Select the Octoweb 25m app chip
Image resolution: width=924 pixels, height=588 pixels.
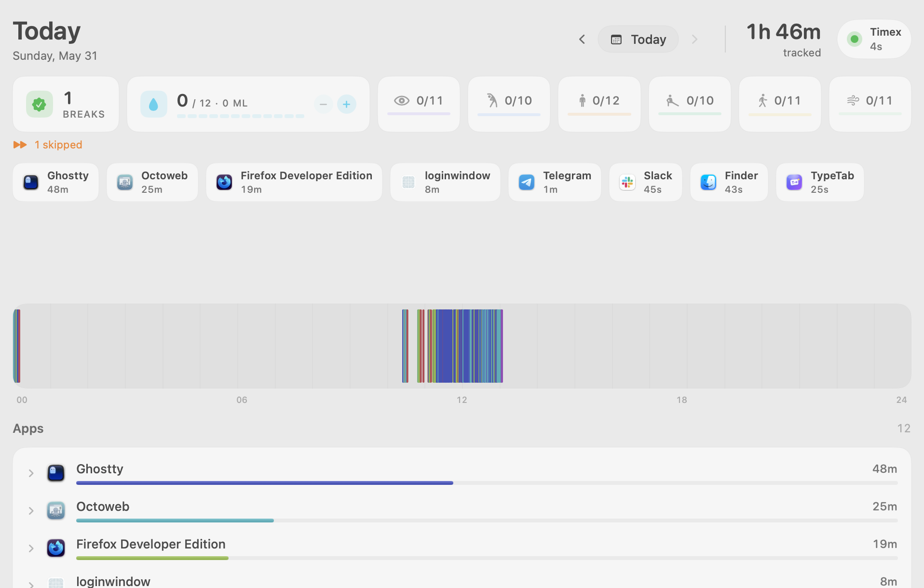point(152,182)
